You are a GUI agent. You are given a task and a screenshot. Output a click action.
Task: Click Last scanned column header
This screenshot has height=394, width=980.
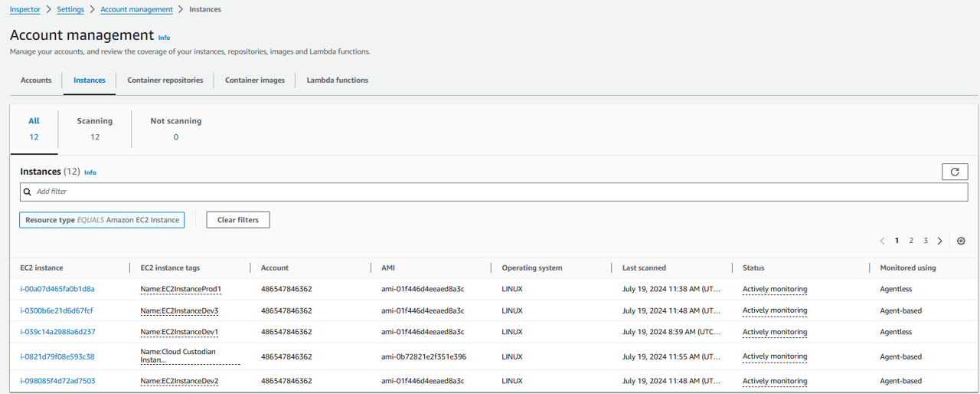644,268
